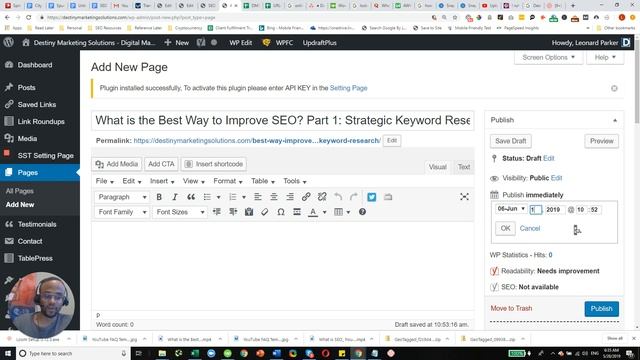Paste as plain text

point(249,212)
